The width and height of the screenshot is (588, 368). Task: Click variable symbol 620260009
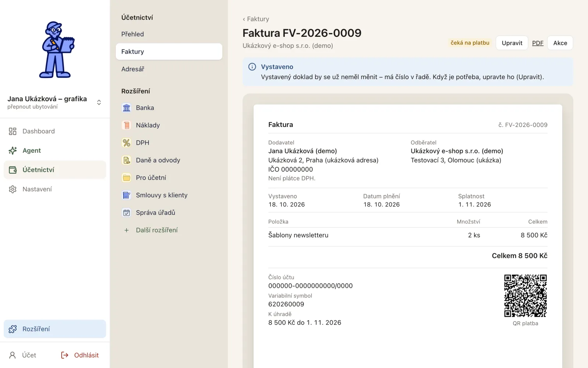(286, 304)
